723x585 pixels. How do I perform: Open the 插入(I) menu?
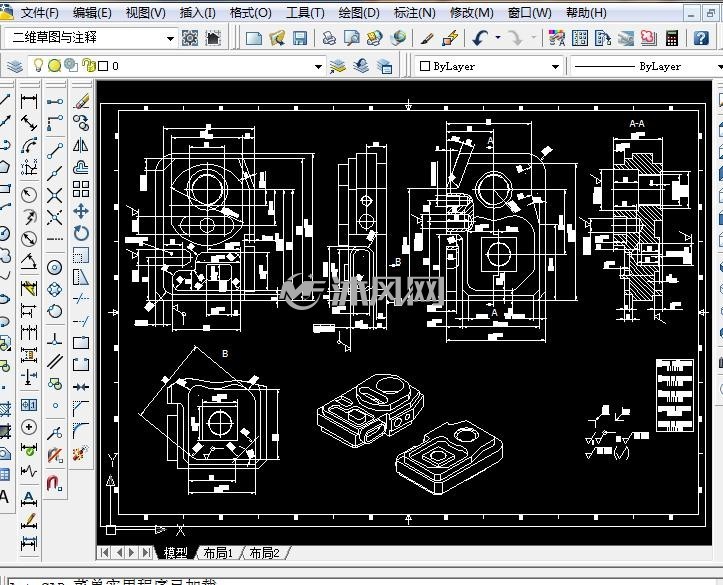tap(197, 13)
